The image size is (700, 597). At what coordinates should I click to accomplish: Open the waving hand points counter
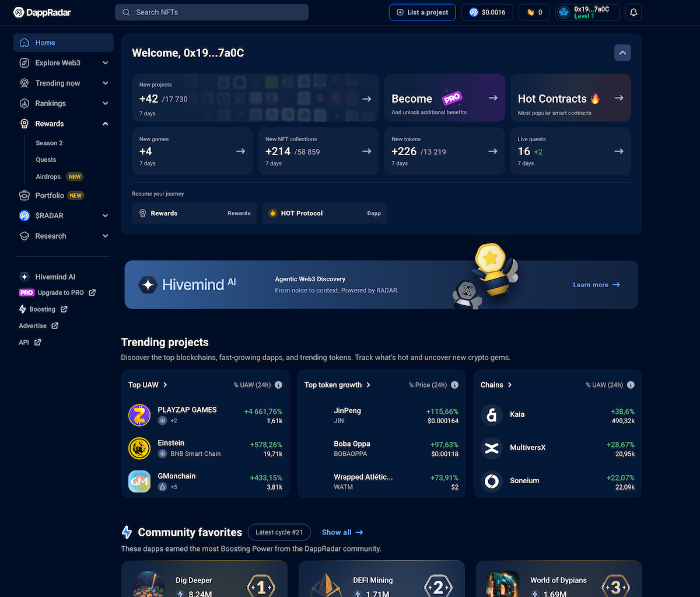(x=534, y=12)
